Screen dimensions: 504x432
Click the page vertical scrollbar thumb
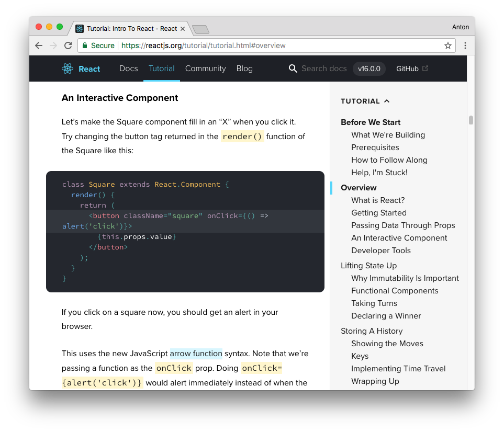[471, 120]
